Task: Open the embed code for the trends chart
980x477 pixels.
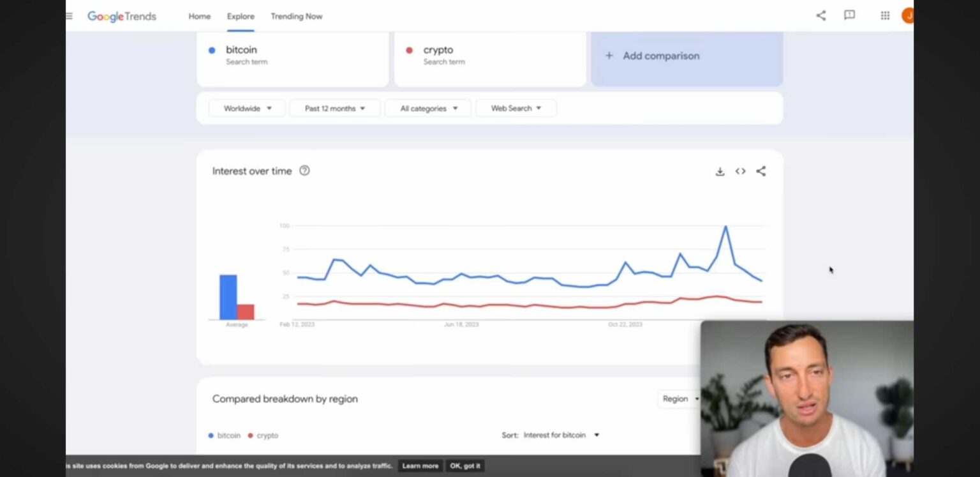Action: point(740,171)
